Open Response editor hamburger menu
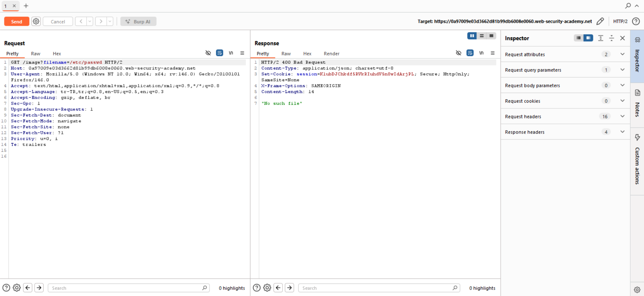644x296 pixels. coord(492,53)
